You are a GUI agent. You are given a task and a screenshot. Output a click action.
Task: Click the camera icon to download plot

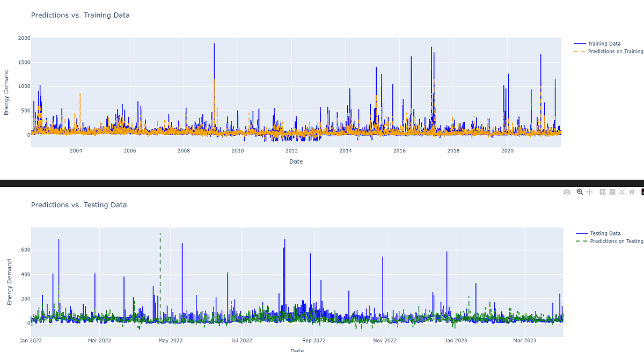coord(567,192)
